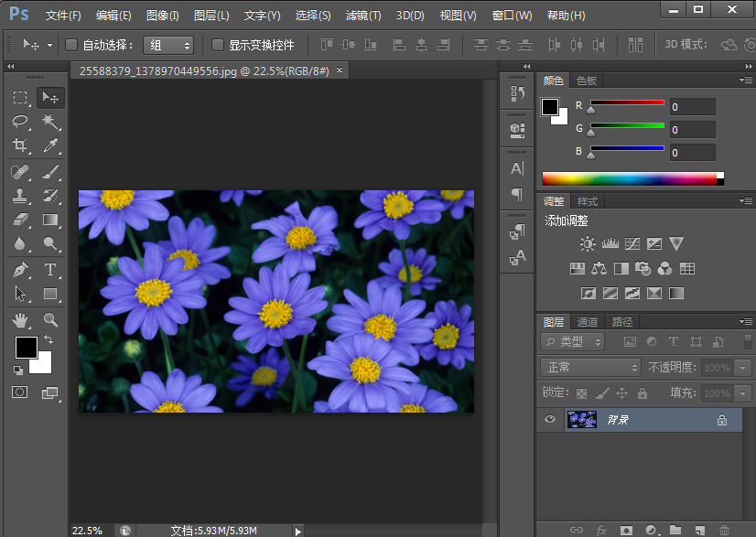Open the File menu

click(63, 16)
